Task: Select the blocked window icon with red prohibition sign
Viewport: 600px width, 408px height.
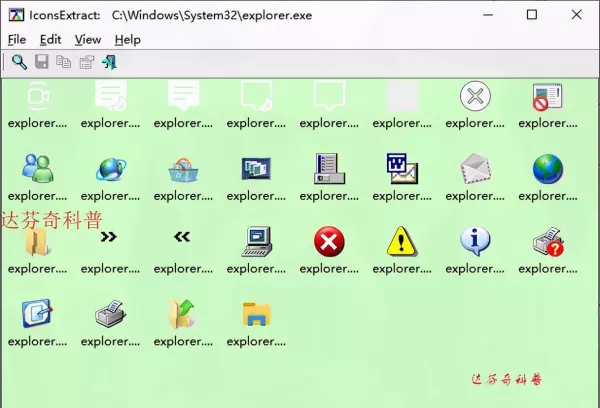Action: pos(548,97)
